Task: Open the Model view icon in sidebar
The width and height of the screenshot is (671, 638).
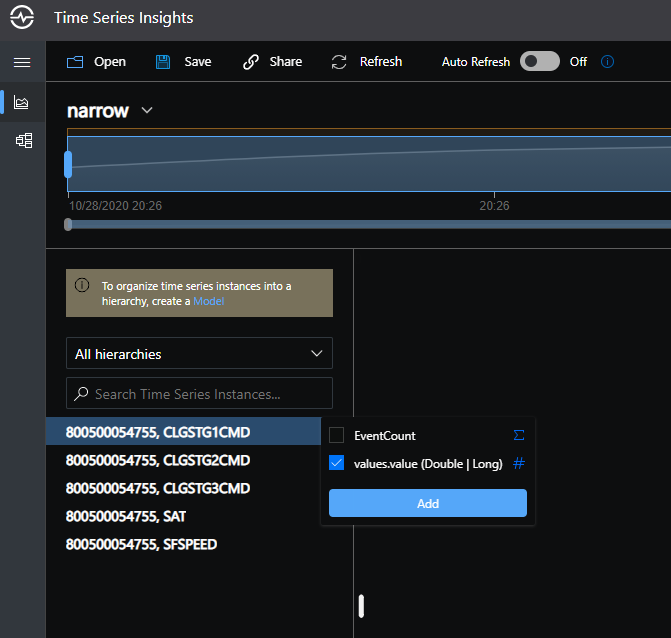Action: point(24,140)
